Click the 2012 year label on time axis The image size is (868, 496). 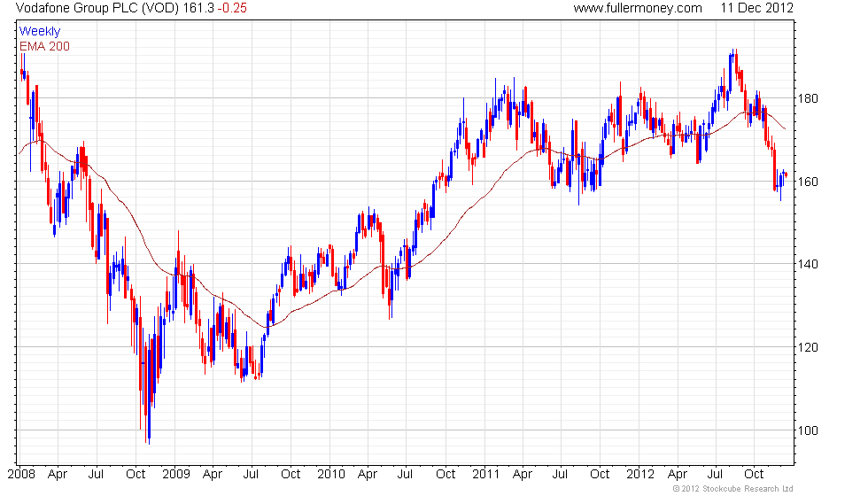(639, 474)
